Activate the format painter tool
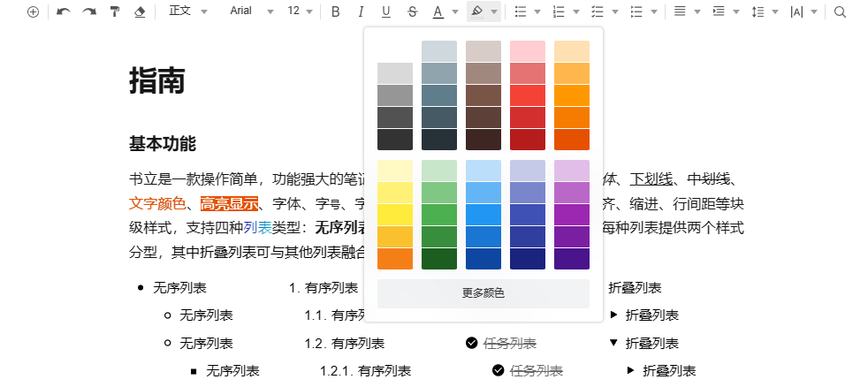 click(115, 11)
